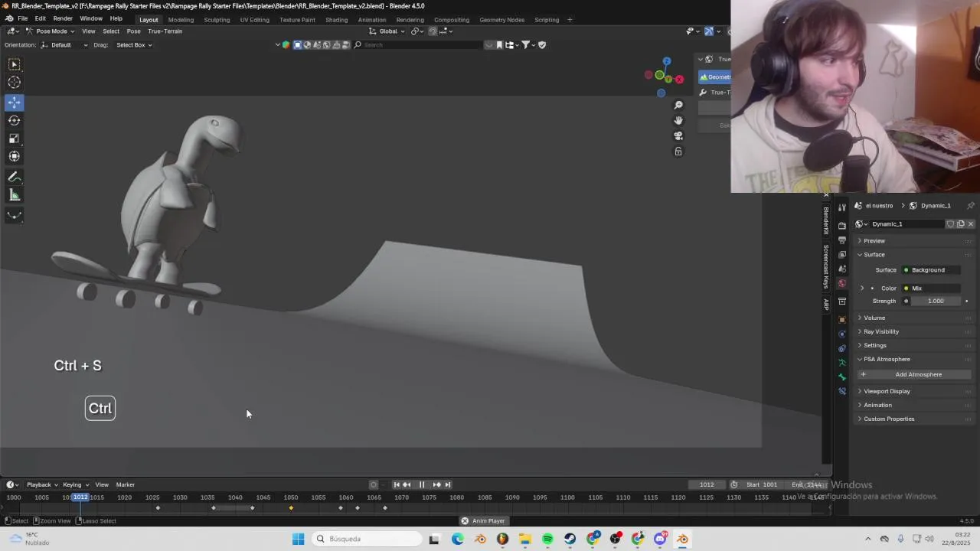Open the View Layer properties tab
Image resolution: width=980 pixels, height=551 pixels.
842,255
